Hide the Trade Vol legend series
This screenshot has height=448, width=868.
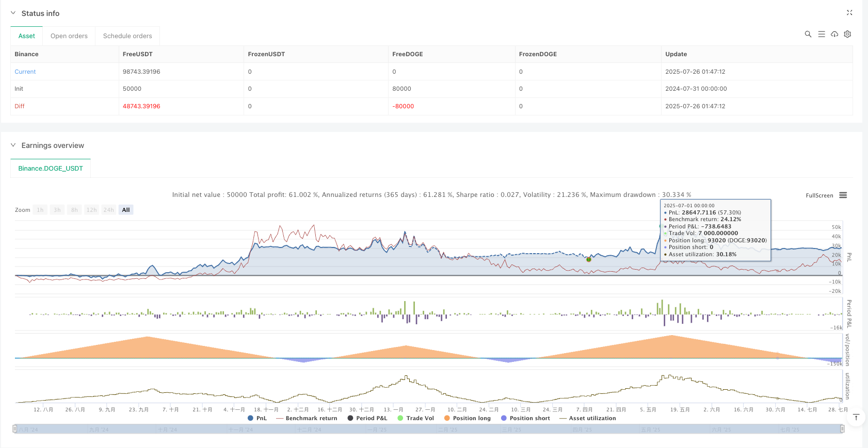click(415, 418)
